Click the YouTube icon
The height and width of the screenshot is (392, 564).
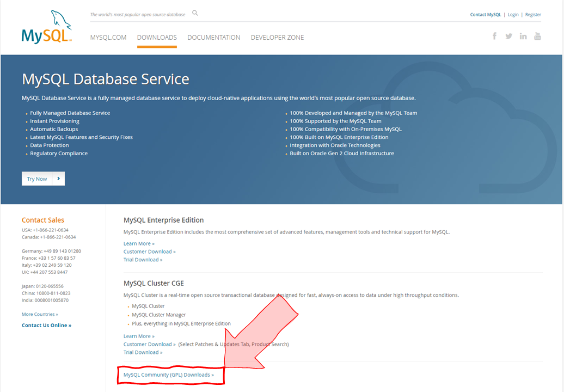pyautogui.click(x=537, y=36)
